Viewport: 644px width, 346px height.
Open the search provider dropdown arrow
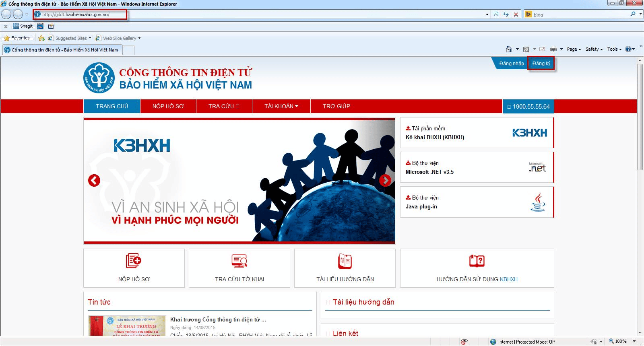[x=640, y=14]
